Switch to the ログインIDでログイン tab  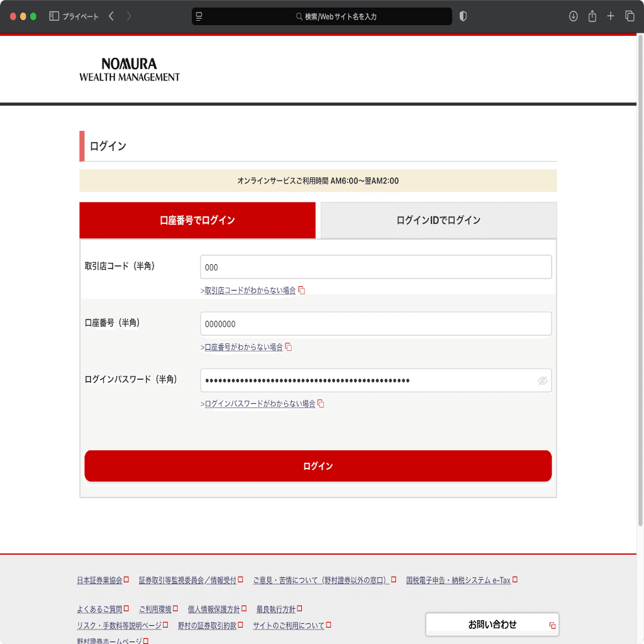[438, 220]
